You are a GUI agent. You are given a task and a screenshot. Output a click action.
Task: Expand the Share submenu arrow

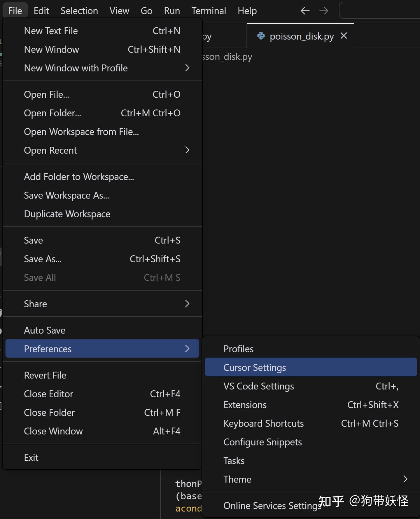pos(187,304)
